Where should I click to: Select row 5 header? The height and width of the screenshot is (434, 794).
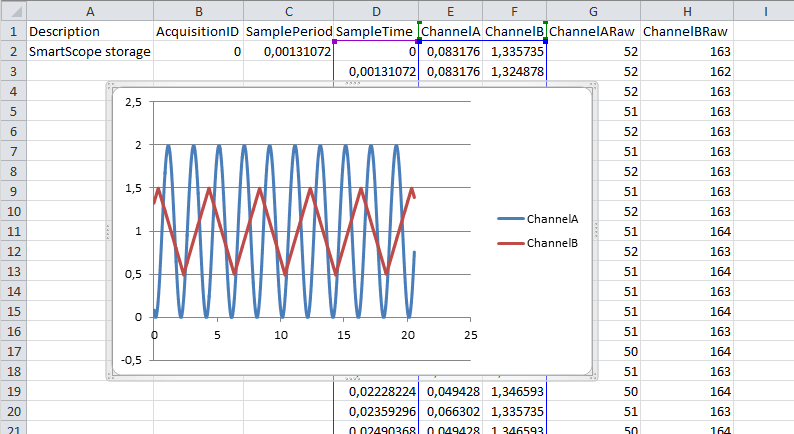coord(13,111)
